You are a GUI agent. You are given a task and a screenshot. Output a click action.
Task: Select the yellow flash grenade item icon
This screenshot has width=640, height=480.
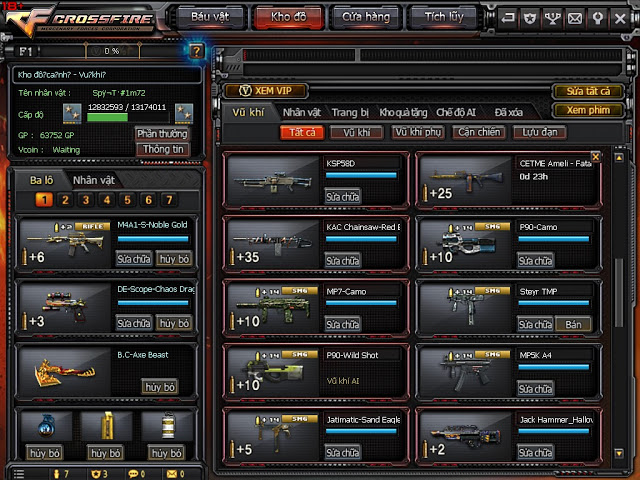click(107, 427)
